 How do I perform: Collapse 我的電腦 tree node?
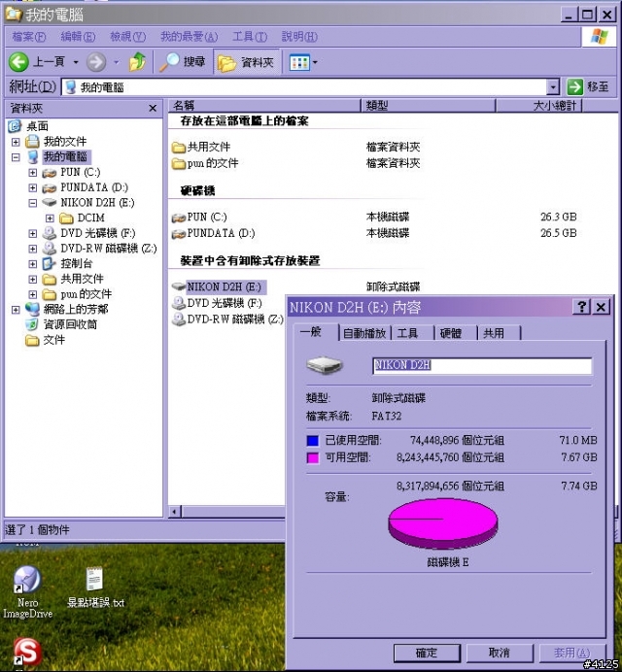coord(16,157)
